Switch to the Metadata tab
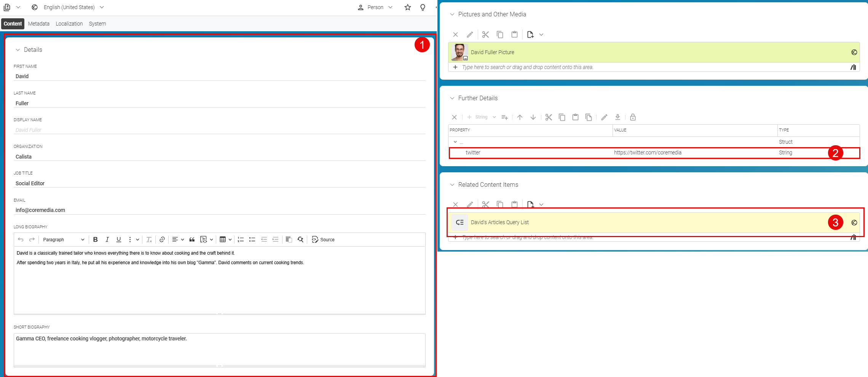868x377 pixels. (x=39, y=24)
